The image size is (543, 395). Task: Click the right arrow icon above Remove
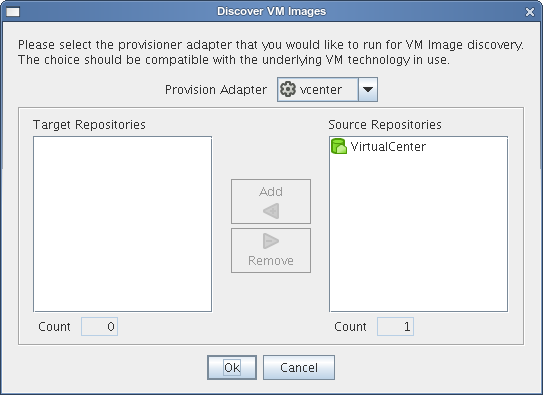pyautogui.click(x=271, y=241)
